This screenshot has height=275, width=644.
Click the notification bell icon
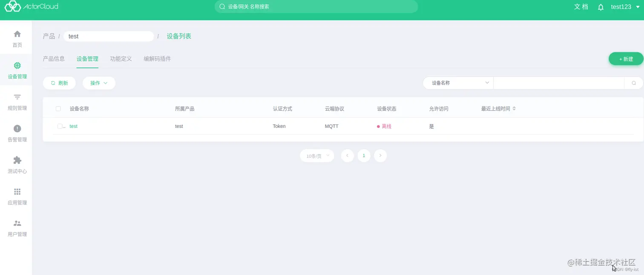(601, 7)
